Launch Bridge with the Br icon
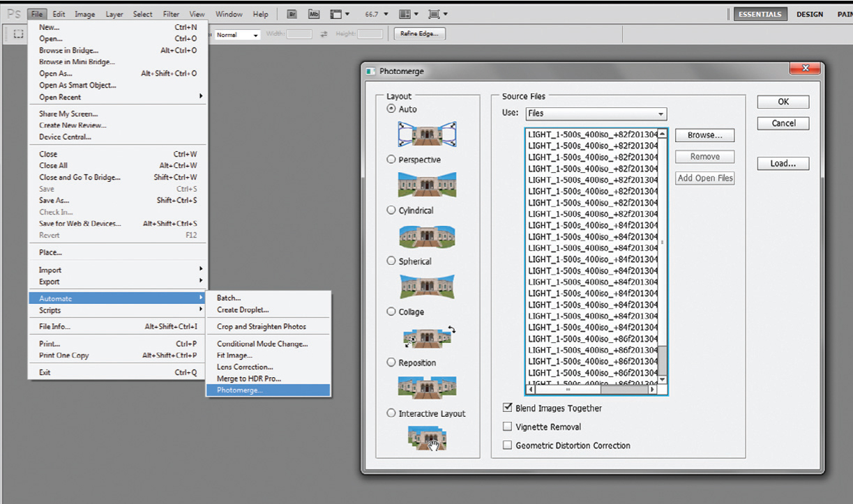This screenshot has height=504, width=853. pyautogui.click(x=293, y=14)
